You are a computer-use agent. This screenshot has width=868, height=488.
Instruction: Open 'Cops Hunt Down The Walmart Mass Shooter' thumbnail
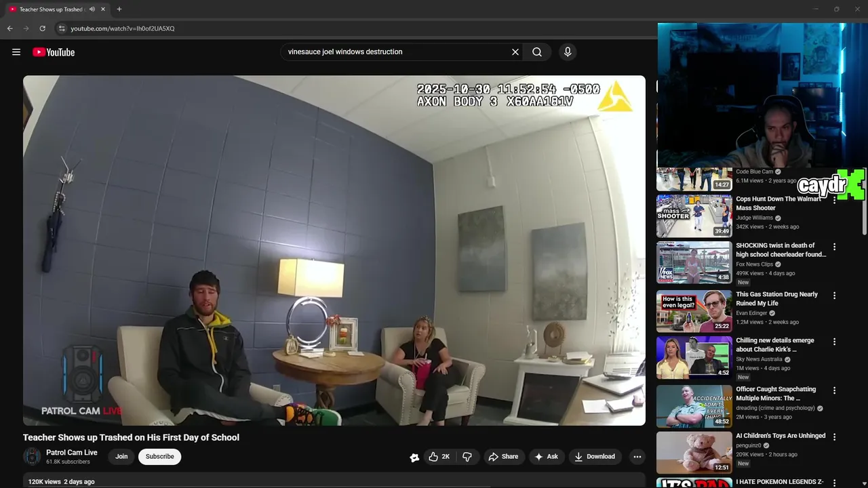[694, 216]
